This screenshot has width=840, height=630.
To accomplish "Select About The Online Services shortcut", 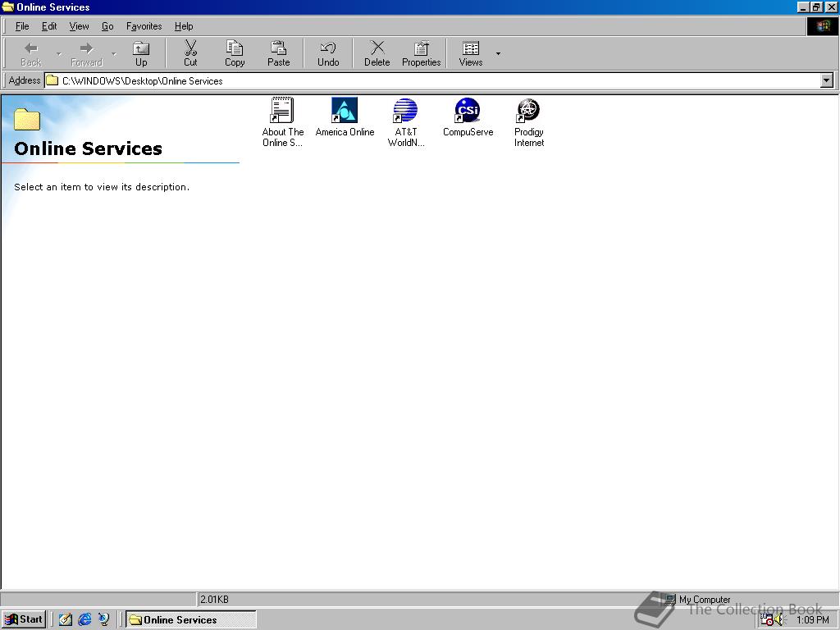I will point(282,122).
